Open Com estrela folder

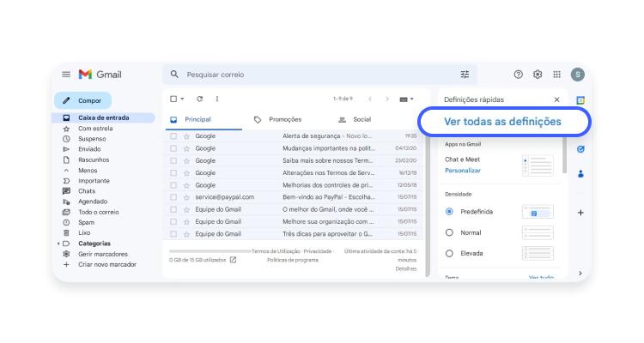tap(95, 129)
